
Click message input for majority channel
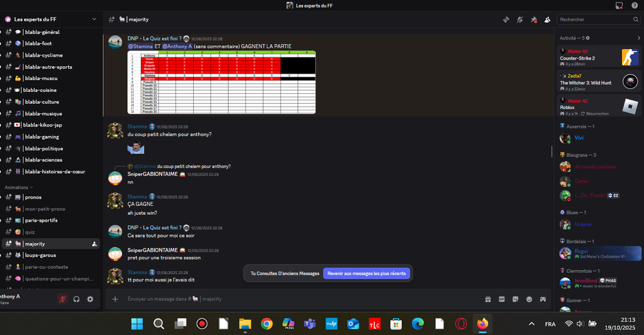pyautogui.click(x=302, y=299)
